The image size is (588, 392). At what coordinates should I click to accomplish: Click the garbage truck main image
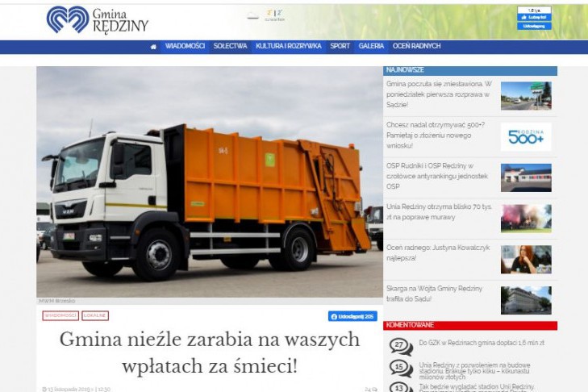tap(209, 181)
